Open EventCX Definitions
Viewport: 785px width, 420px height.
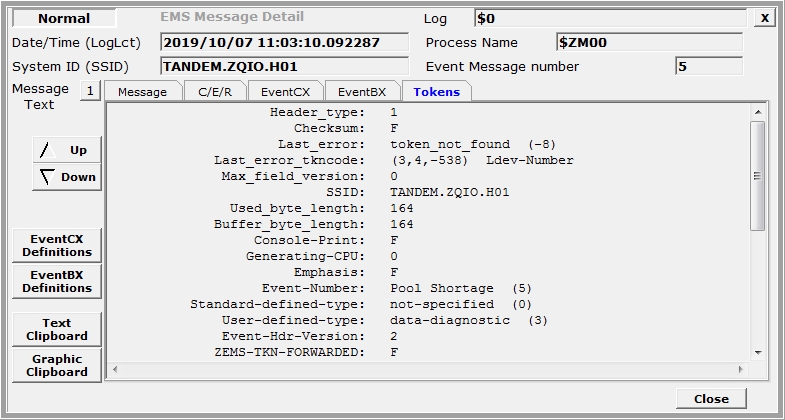(57, 246)
